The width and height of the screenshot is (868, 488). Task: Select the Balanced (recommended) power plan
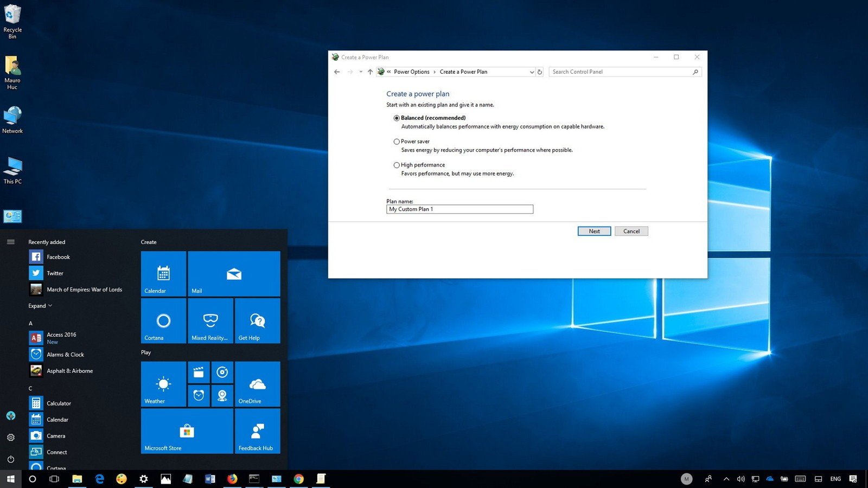[x=397, y=118]
